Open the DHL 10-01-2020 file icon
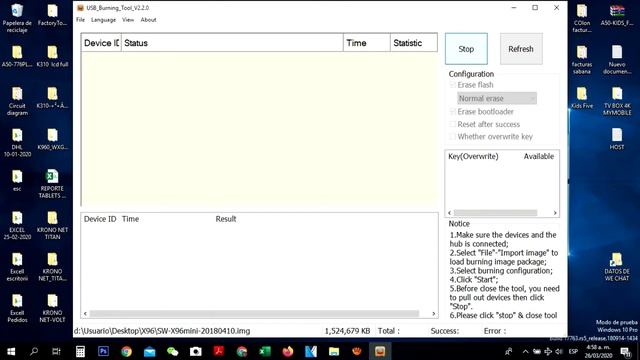The width and height of the screenshot is (640, 360). click(x=17, y=143)
